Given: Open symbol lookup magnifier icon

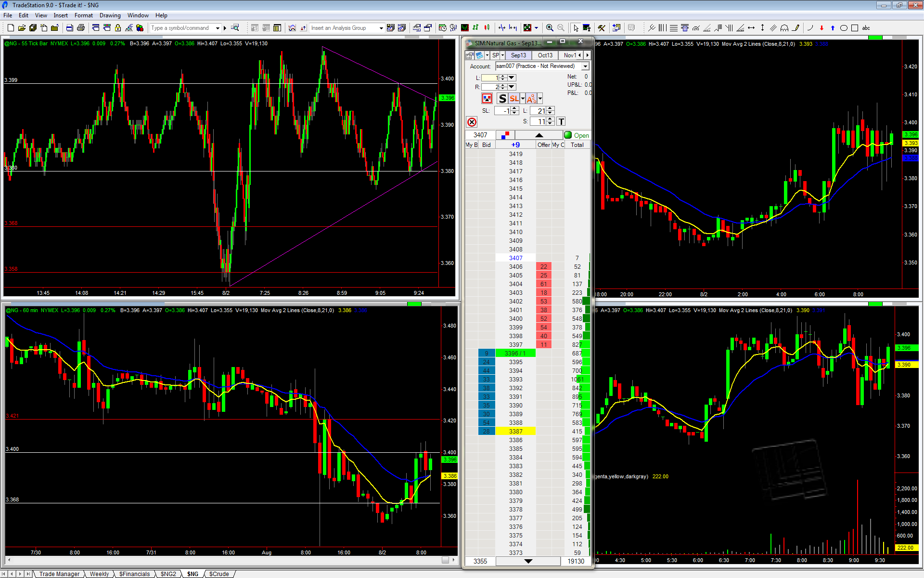Looking at the screenshot, I should click(x=235, y=28).
